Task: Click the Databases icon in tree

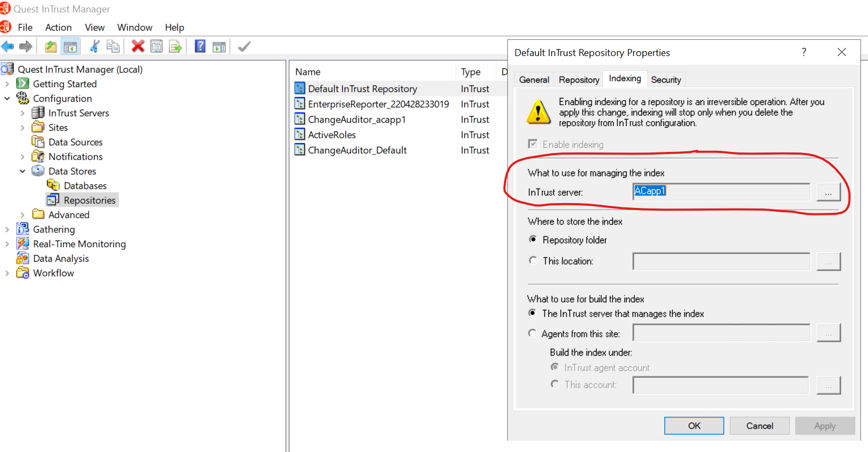Action: [x=53, y=185]
